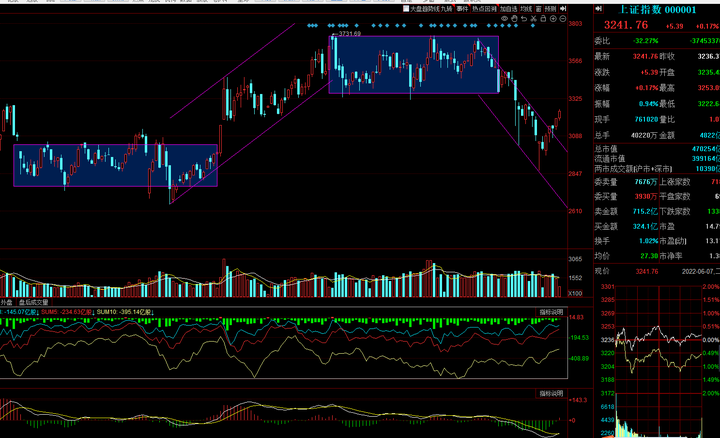The image size is (720, 438).
Task: Zoom out with the minus circle icon
Action: point(563,18)
